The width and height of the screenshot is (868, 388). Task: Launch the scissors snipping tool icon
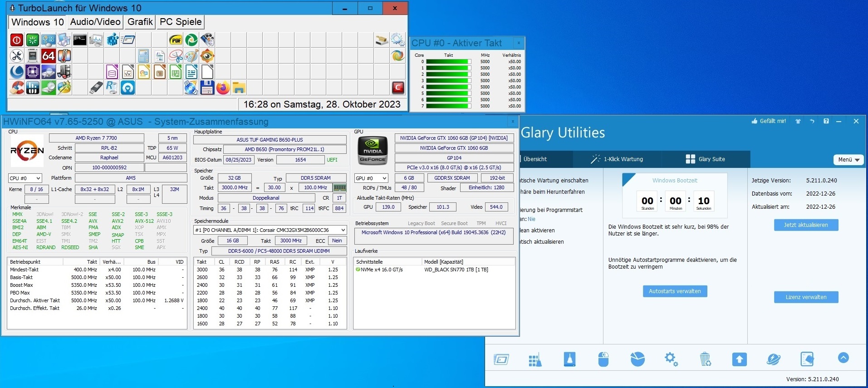(176, 56)
